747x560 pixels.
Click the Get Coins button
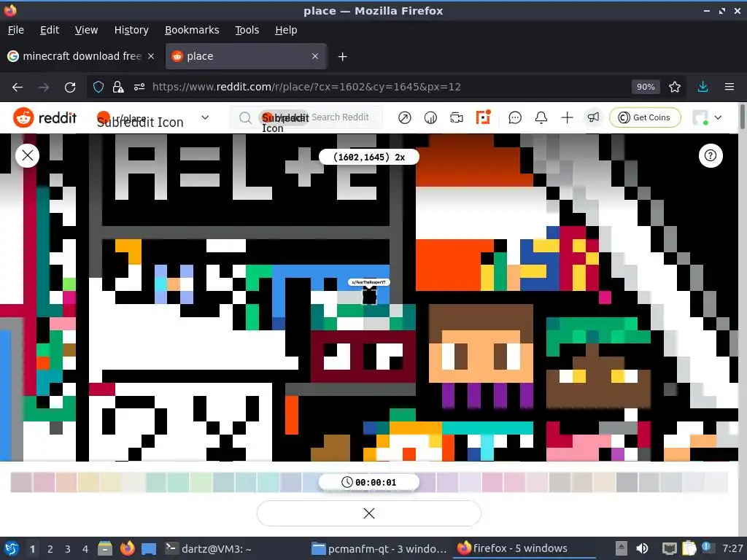[x=645, y=117]
